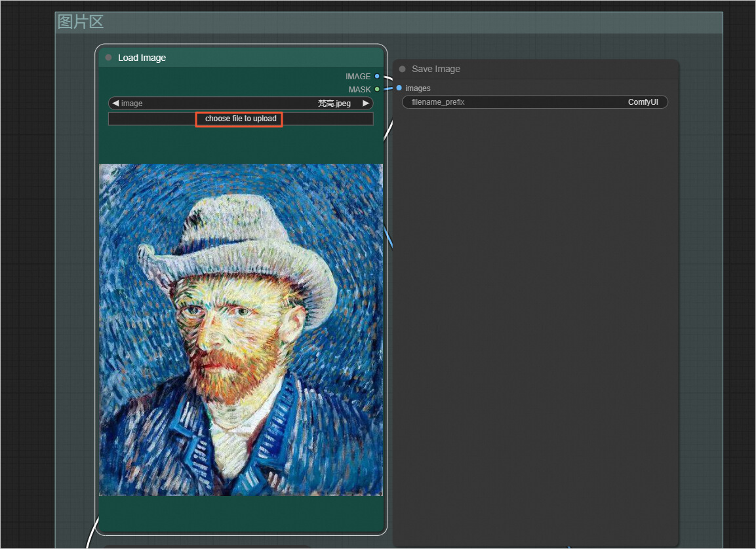Click the white wire at the bottom left
Viewport: 756px width, 549px height.
point(91,536)
